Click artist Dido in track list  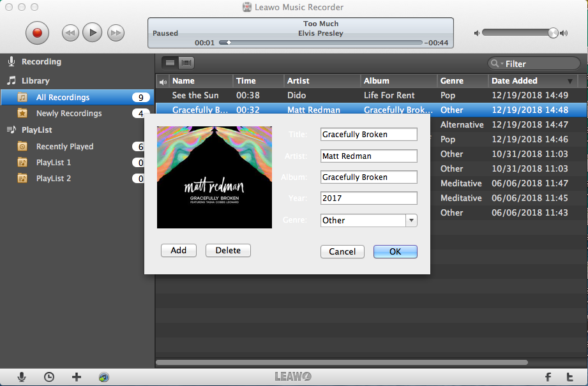[297, 96]
